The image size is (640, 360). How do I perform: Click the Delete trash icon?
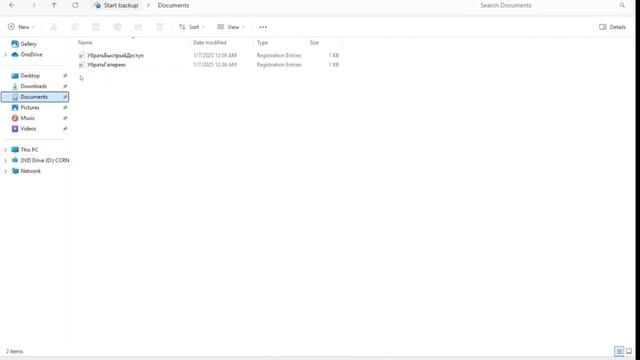pyautogui.click(x=160, y=27)
